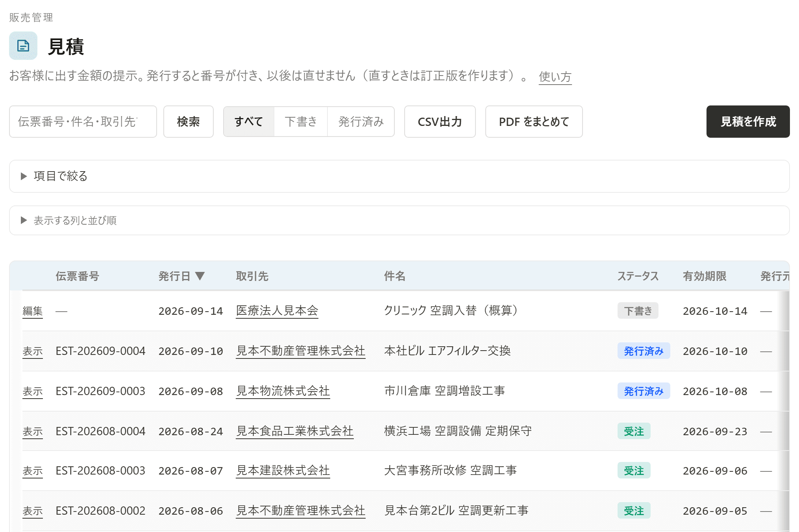The width and height of the screenshot is (799, 532).
Task: Click the 伝票番号 column header
Action: (78, 276)
